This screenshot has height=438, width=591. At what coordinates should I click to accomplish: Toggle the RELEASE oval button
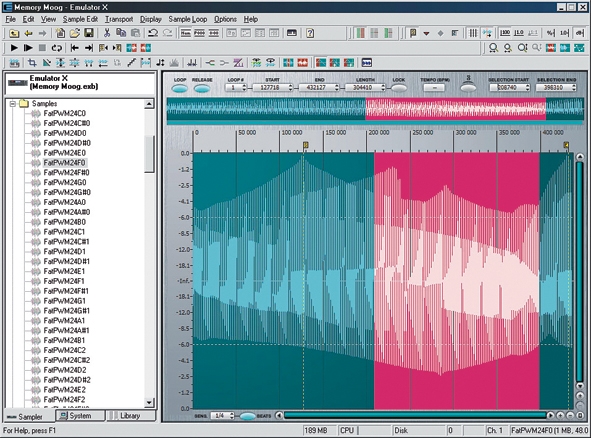202,89
